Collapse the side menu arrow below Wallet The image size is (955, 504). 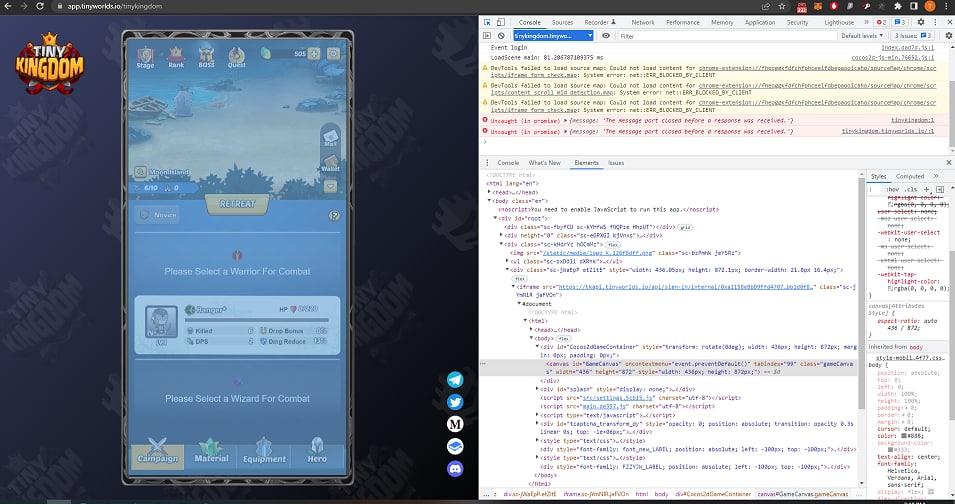(330, 186)
